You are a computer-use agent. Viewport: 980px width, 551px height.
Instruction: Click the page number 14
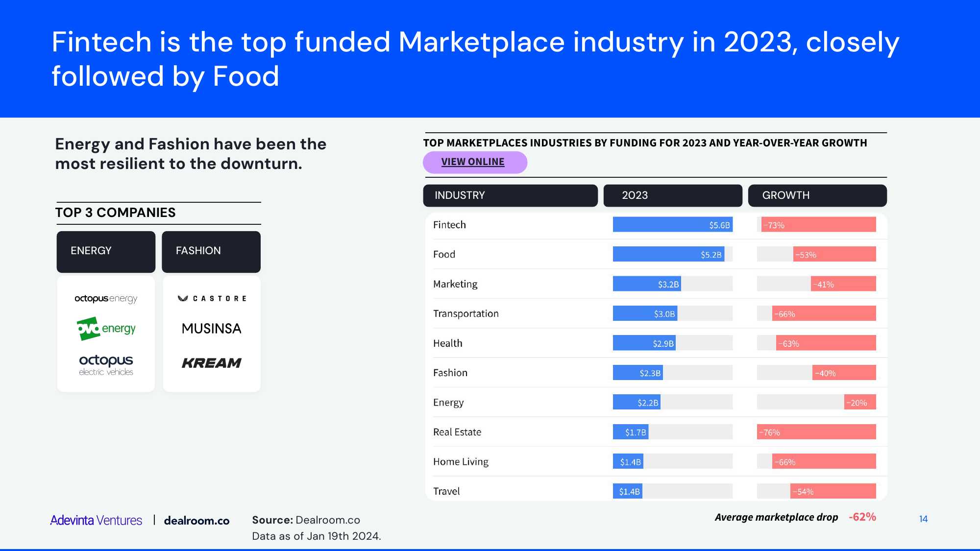pos(923,519)
